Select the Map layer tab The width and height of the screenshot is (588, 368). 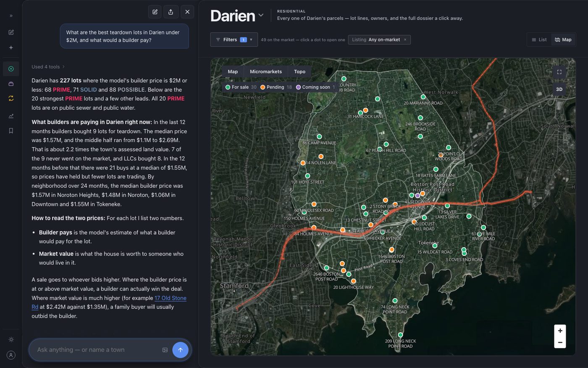(x=233, y=71)
